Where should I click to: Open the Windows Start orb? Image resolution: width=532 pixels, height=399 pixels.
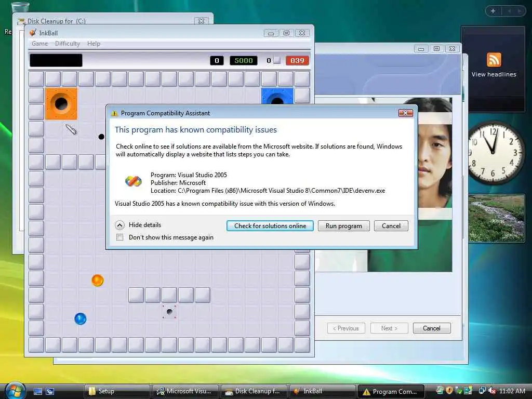pos(15,391)
